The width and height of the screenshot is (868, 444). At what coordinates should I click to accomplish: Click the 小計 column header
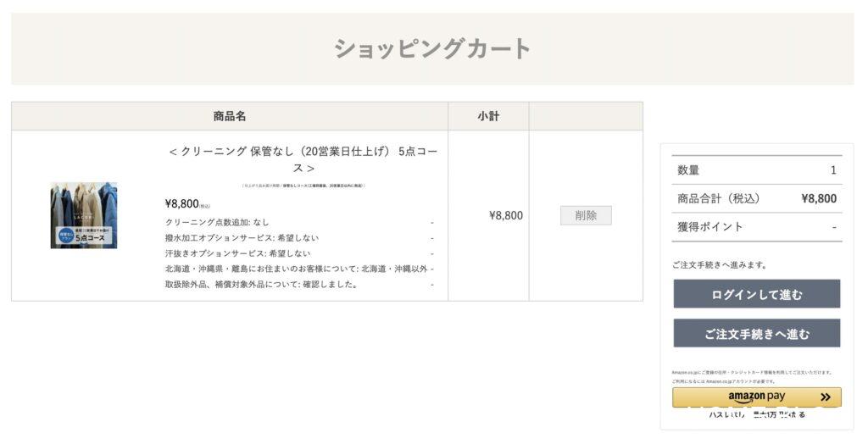click(x=488, y=116)
